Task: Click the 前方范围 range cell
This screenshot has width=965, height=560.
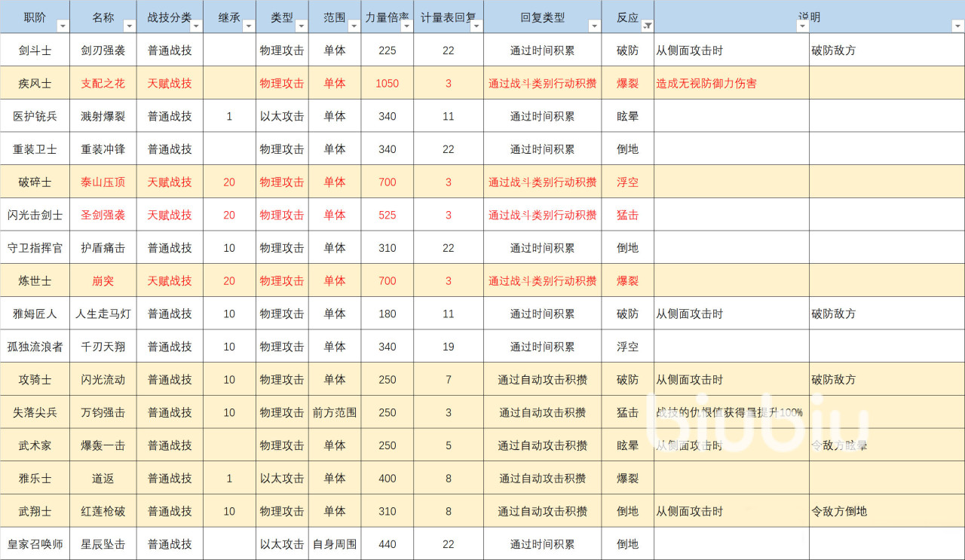Action: [335, 413]
